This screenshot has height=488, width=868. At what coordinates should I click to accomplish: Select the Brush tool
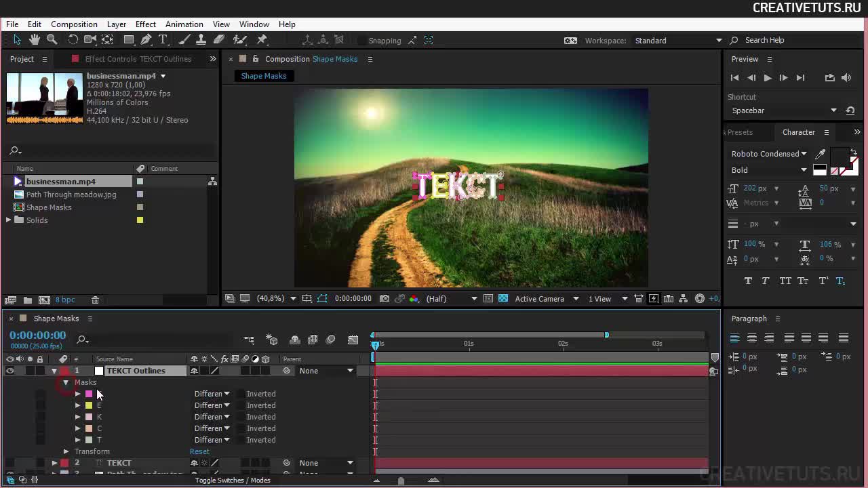[x=184, y=40]
